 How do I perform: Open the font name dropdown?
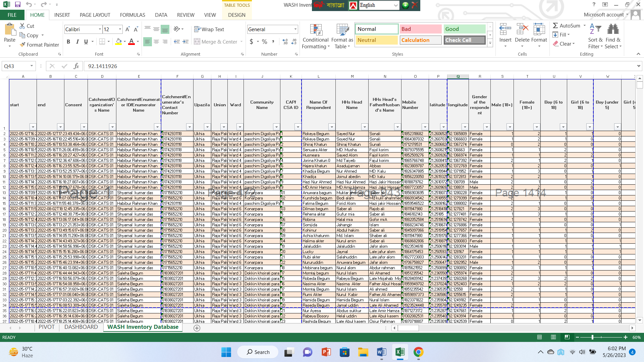coord(100,29)
